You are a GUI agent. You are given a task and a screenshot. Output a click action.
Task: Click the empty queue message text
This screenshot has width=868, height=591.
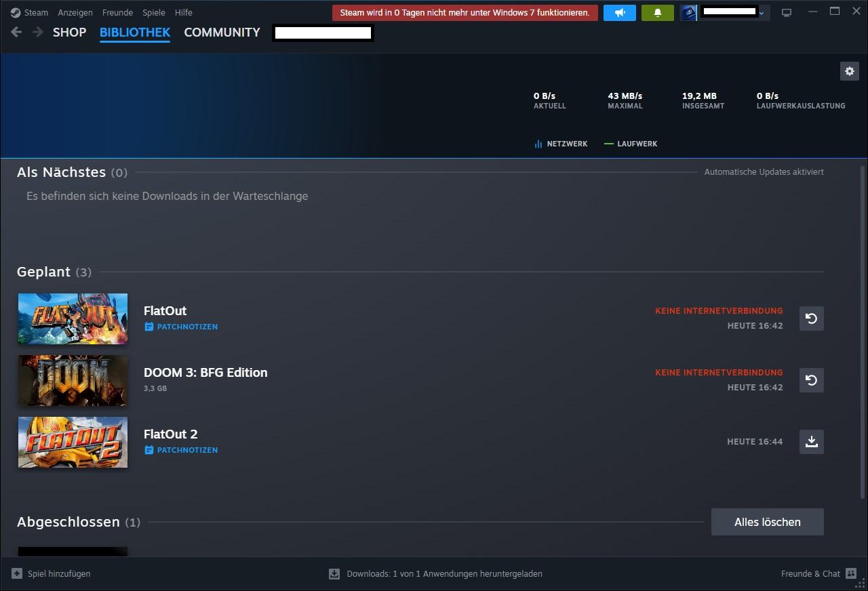(x=167, y=196)
